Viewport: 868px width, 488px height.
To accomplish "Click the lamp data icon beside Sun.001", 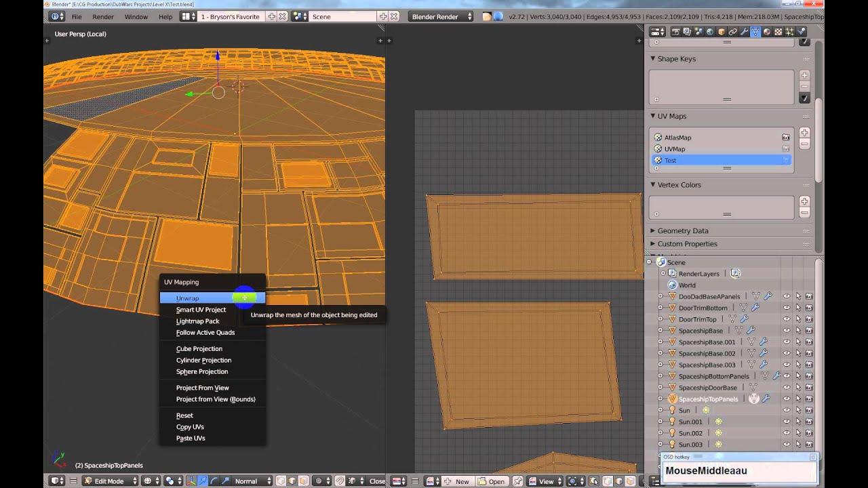I will click(x=719, y=422).
